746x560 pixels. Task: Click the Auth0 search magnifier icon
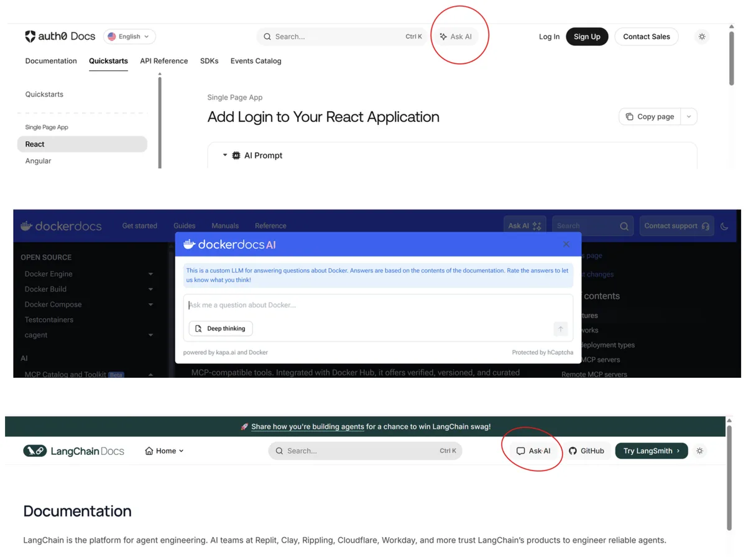click(x=267, y=37)
